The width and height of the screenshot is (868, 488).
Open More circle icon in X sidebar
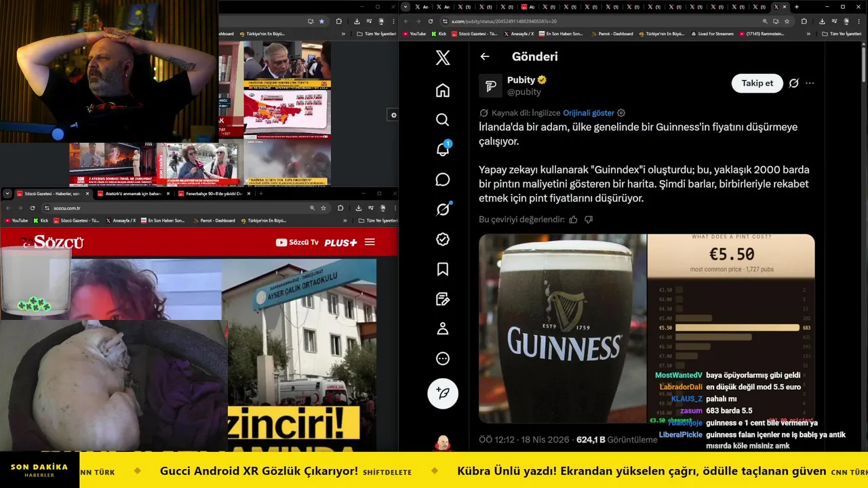click(443, 359)
